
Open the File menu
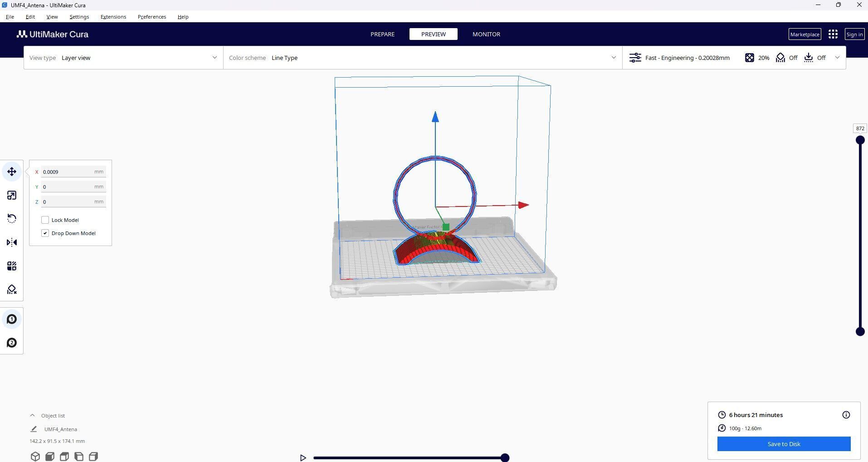coord(10,17)
